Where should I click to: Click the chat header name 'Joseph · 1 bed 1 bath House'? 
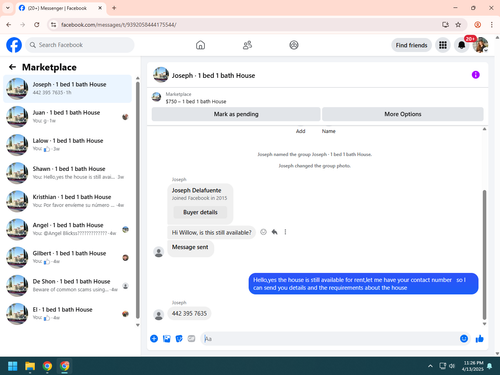click(213, 76)
